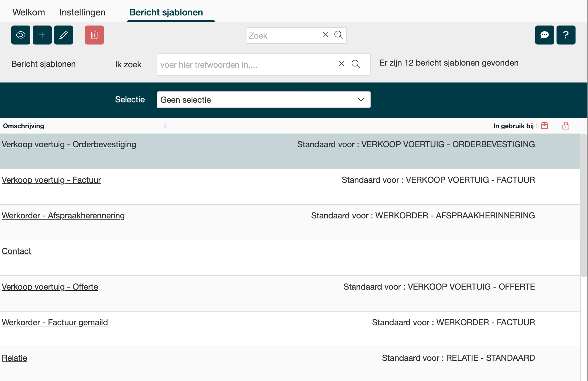Click the vertical scrollbar of the list
Image resolution: width=588 pixels, height=381 pixels.
coord(584,205)
